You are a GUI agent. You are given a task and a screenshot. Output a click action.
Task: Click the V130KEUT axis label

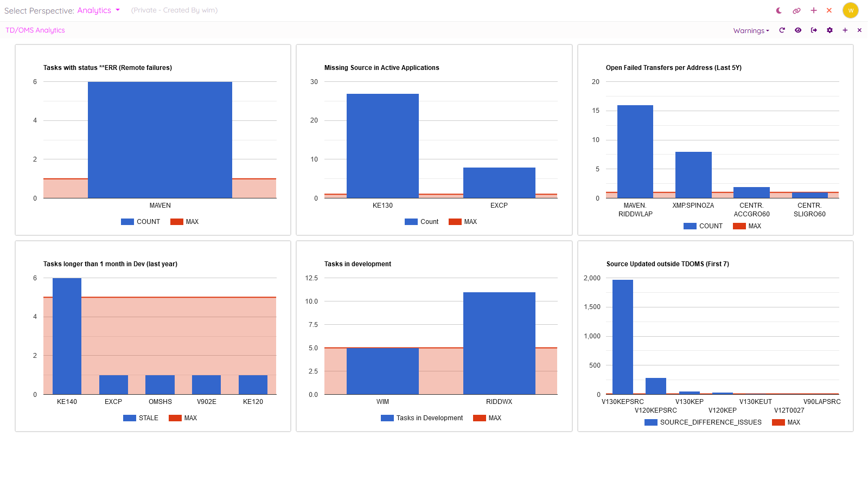[x=756, y=402]
